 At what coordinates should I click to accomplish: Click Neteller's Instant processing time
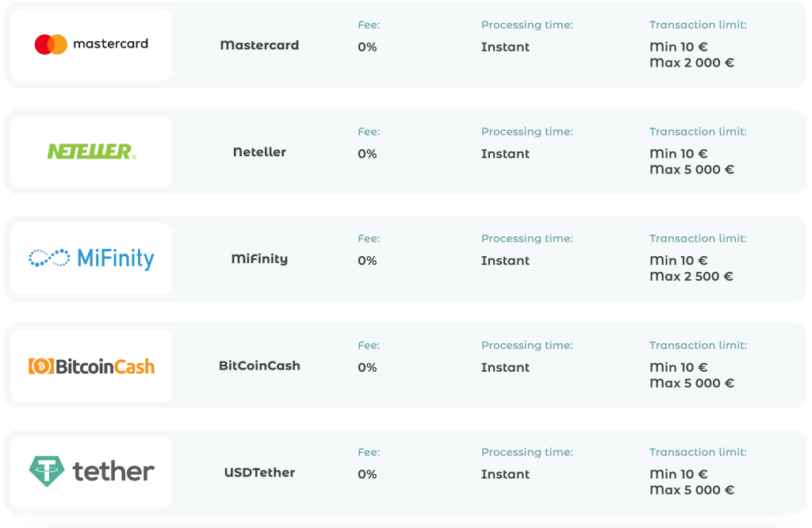pyautogui.click(x=505, y=154)
